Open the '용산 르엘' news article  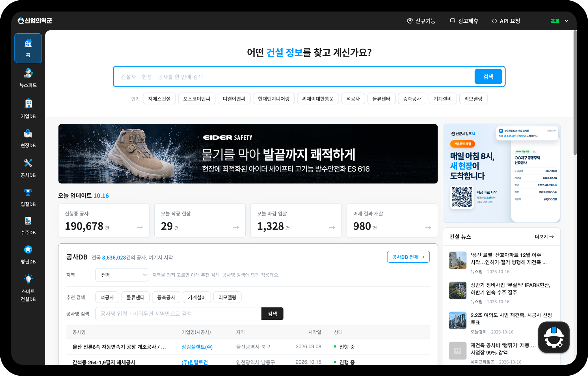(509, 259)
